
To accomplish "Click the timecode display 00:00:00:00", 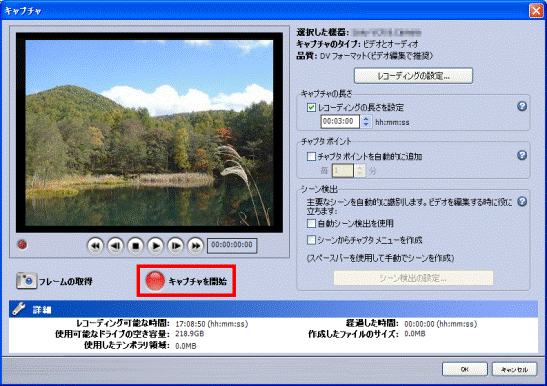I will (x=232, y=245).
